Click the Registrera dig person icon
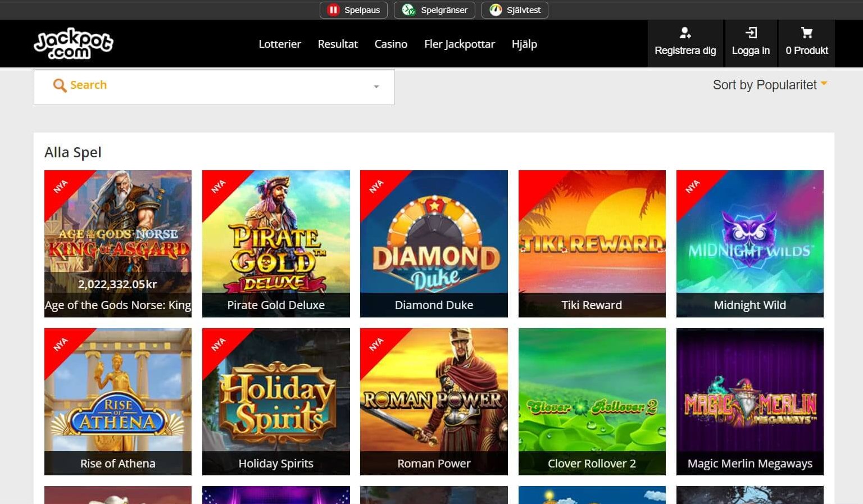Screen dimensions: 863x504 685,33
